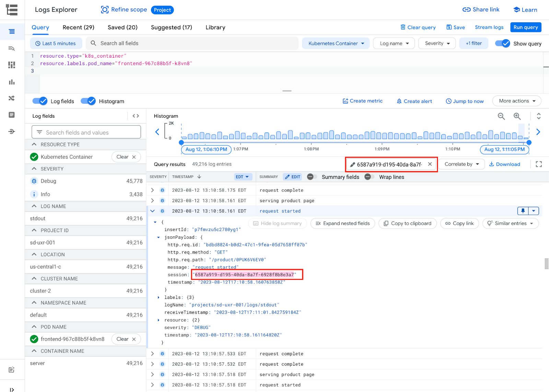The width and height of the screenshot is (549, 392).
Task: Open the dashboard sidebar icon
Action: pyautogui.click(x=12, y=65)
